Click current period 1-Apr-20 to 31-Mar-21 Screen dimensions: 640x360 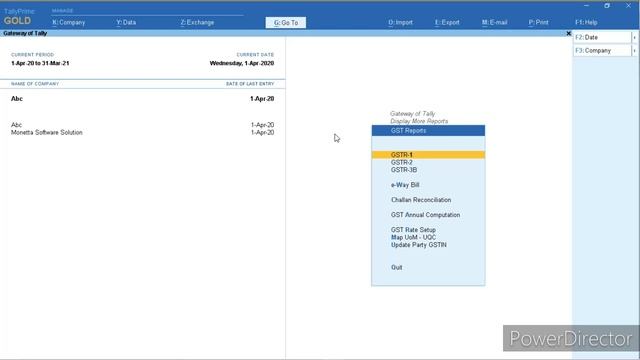coord(40,63)
